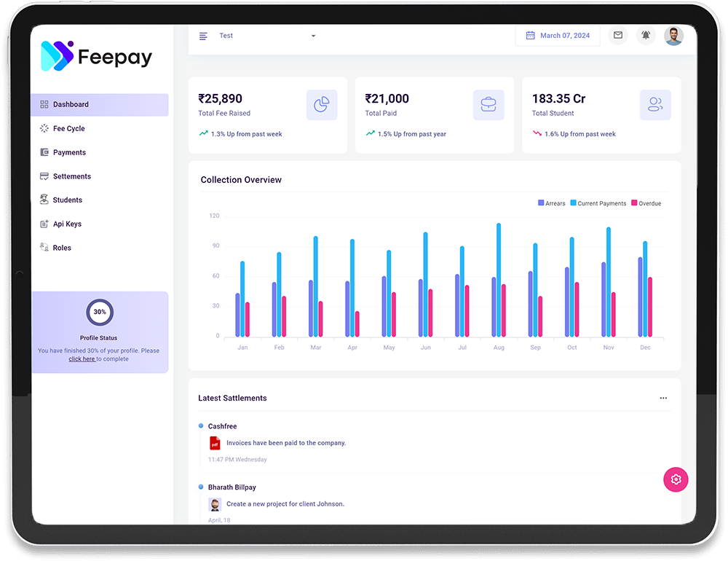
Task: Click the pie chart icon on Total Fee Raised
Action: [x=322, y=105]
